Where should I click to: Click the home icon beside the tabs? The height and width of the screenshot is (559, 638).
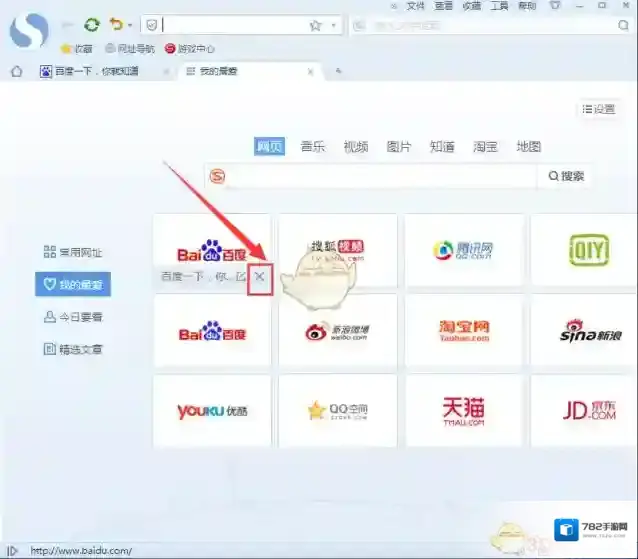point(16,71)
